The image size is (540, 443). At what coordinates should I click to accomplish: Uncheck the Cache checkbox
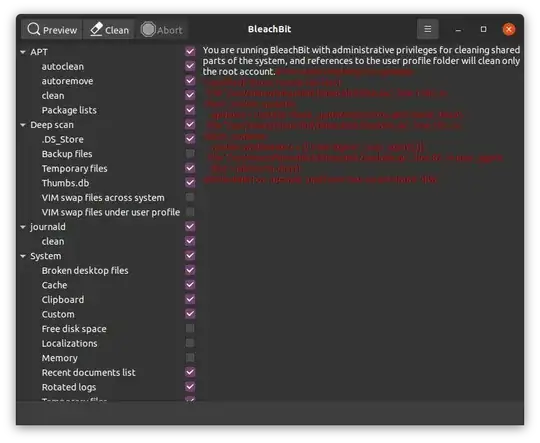tap(190, 285)
